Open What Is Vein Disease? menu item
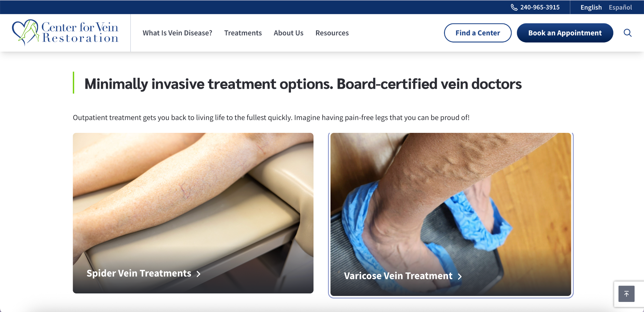 (x=177, y=33)
